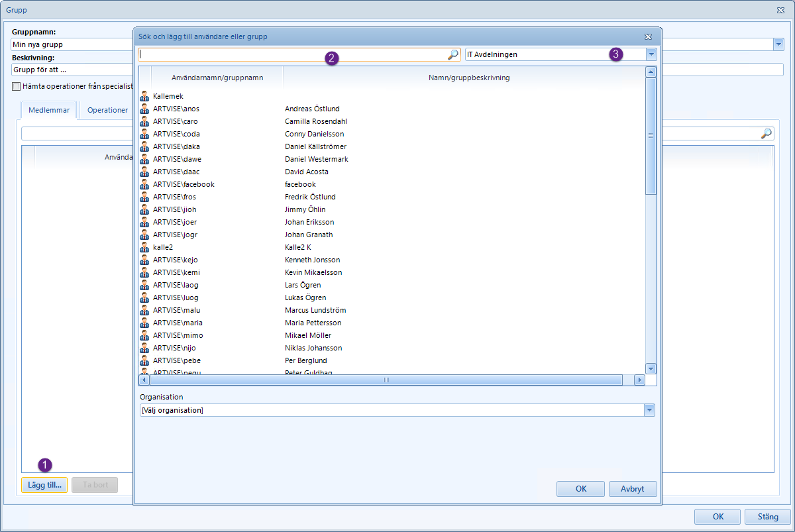
Task: Click the user icon for ARTVISE\caro
Action: pyautogui.click(x=144, y=122)
